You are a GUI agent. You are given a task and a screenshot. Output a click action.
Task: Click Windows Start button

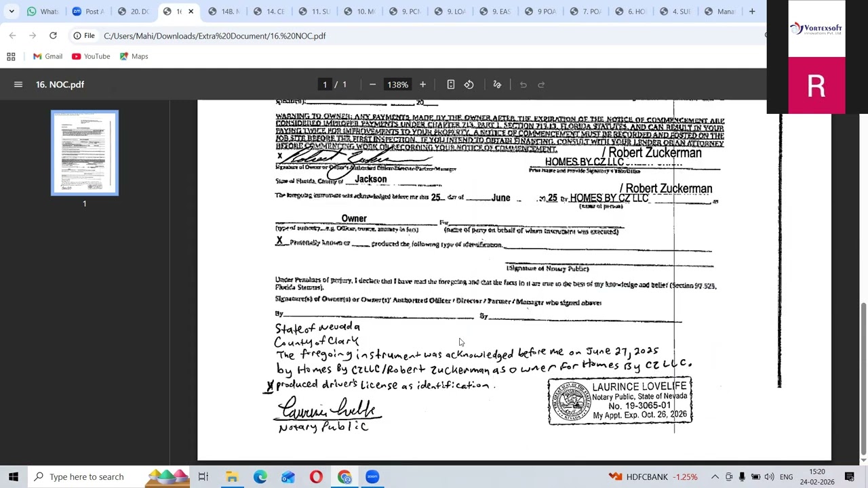coord(14,476)
